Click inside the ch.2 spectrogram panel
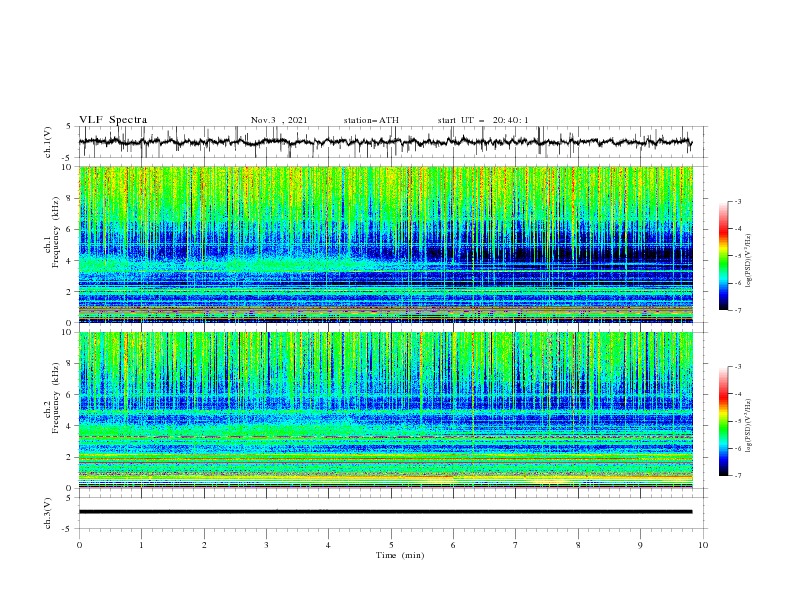Viewport: 792px width, 612px height. pos(385,410)
